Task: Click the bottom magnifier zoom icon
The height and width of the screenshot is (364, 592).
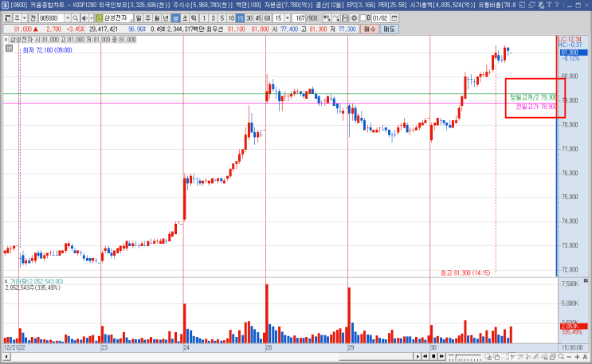Action: (x=561, y=357)
